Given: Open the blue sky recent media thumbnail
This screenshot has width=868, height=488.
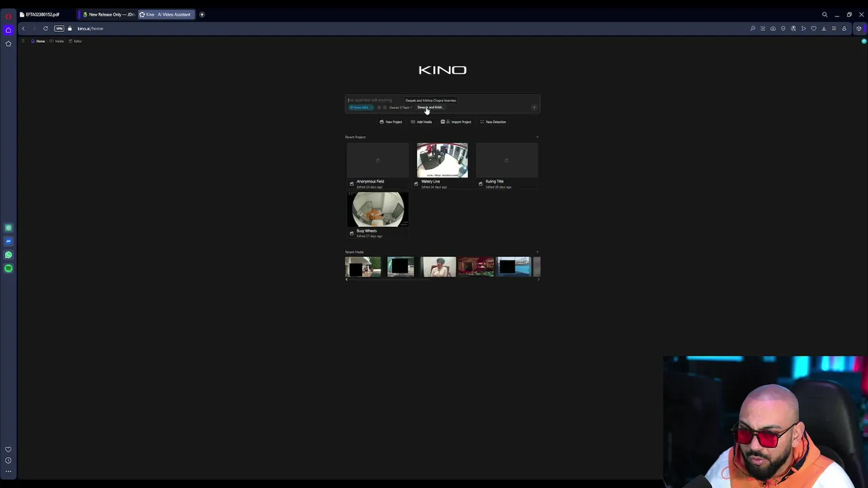Looking at the screenshot, I should (513, 266).
